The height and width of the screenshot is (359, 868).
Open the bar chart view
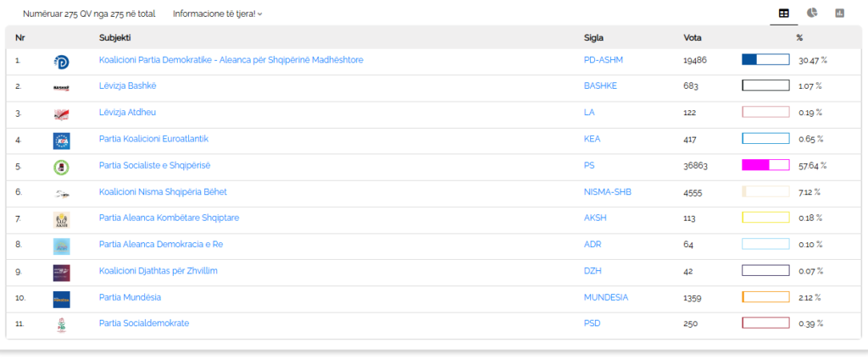(x=840, y=14)
